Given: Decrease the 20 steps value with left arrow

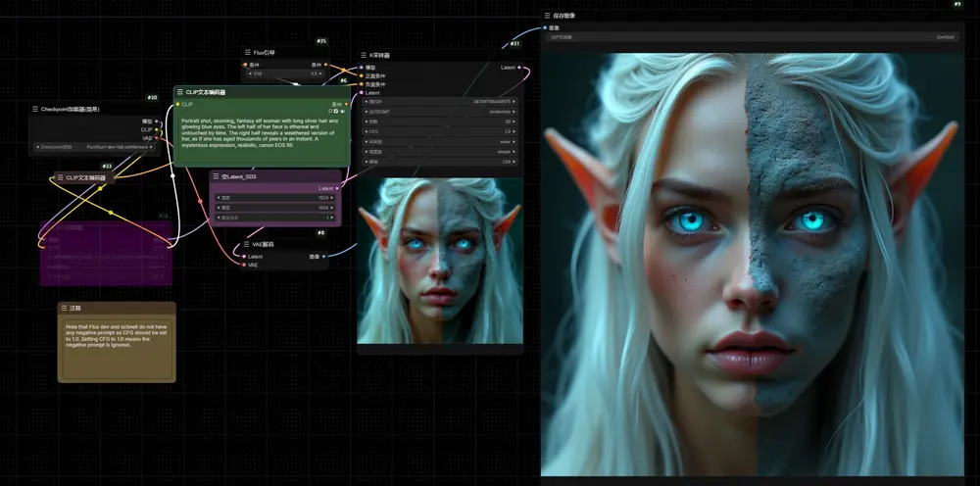Looking at the screenshot, I should tap(367, 121).
